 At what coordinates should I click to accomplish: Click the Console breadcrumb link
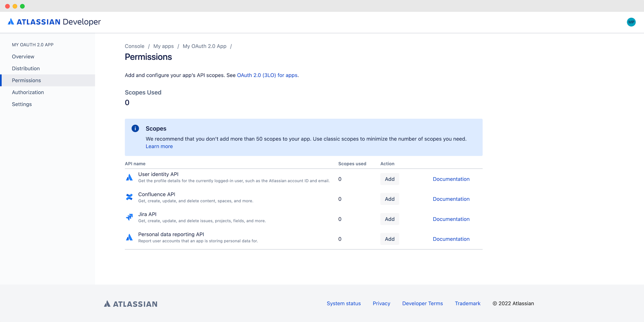(135, 46)
